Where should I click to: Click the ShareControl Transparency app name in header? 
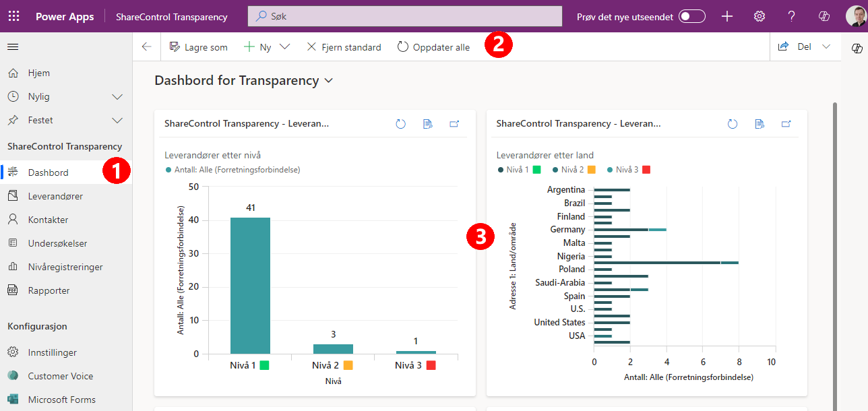point(172,17)
